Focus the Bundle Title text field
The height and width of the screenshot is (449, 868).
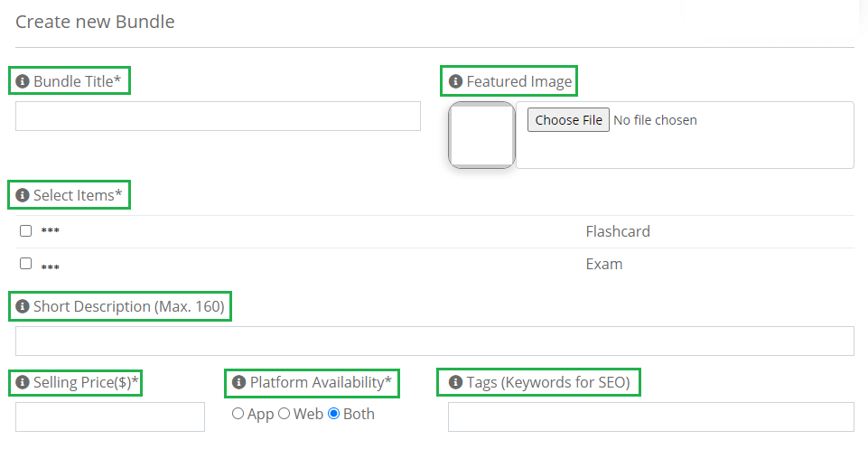(x=218, y=117)
